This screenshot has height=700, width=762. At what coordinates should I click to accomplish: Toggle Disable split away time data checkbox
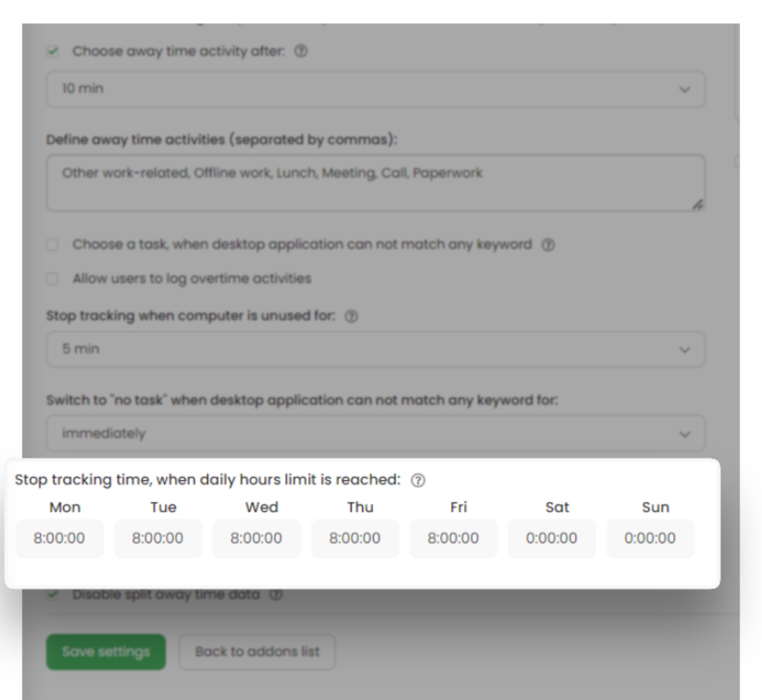coord(53,594)
